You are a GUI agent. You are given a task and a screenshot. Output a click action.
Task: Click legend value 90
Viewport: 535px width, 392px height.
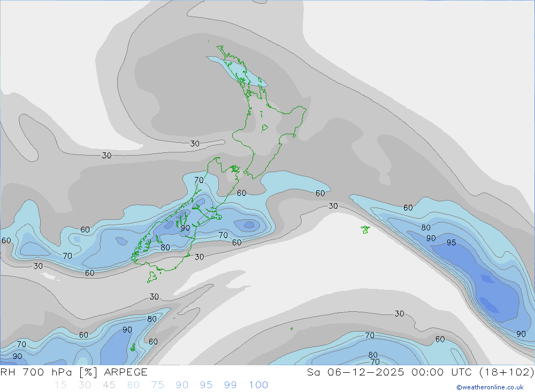click(x=182, y=385)
